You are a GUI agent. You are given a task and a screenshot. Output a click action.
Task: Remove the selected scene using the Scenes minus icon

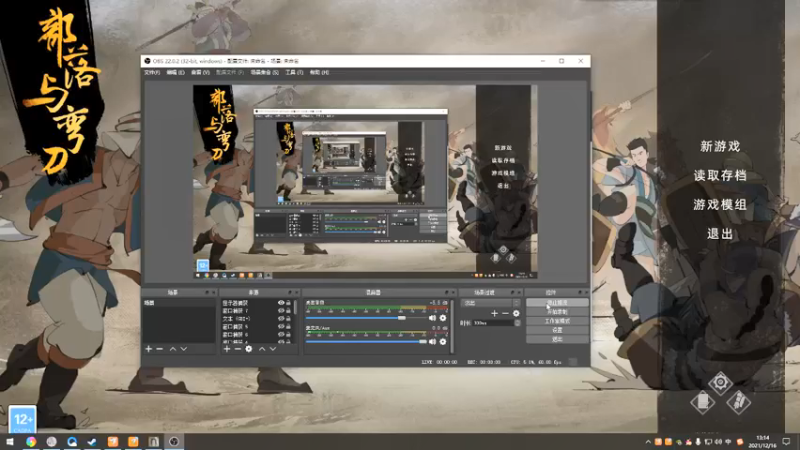[x=160, y=349]
